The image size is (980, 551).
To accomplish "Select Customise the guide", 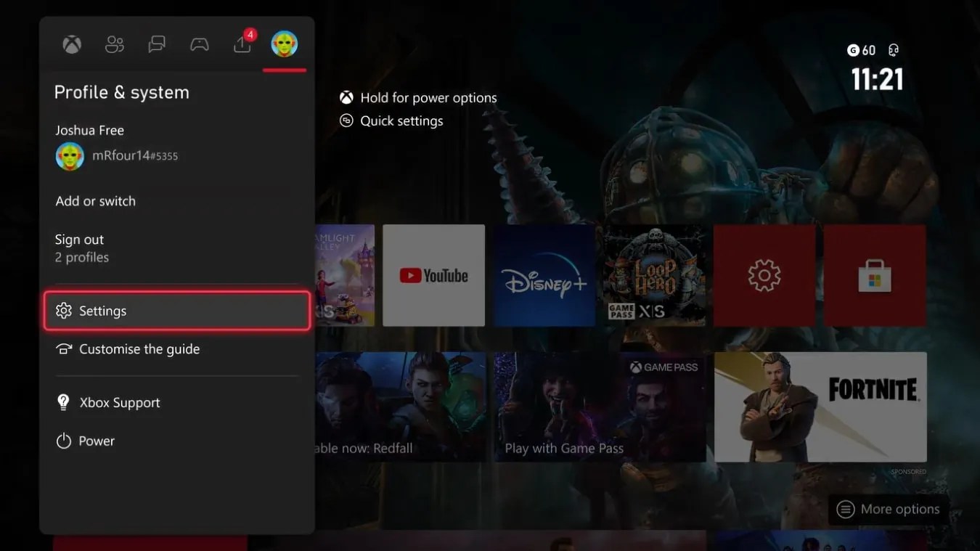I will [139, 348].
